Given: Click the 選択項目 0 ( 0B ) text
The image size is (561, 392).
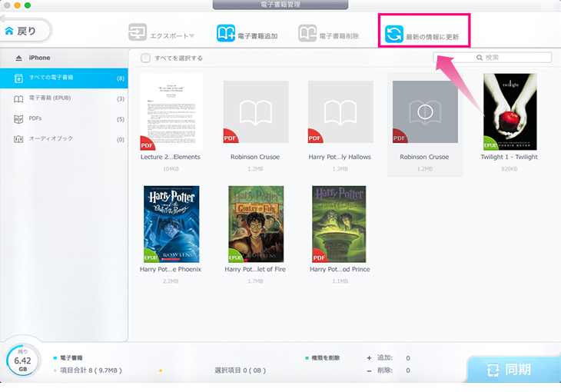Looking at the screenshot, I should [240, 370].
